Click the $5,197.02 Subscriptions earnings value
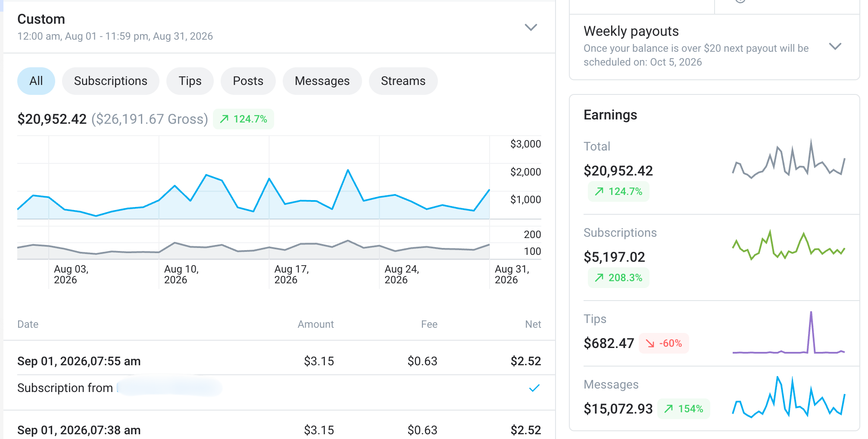868x439 pixels. [x=615, y=257]
